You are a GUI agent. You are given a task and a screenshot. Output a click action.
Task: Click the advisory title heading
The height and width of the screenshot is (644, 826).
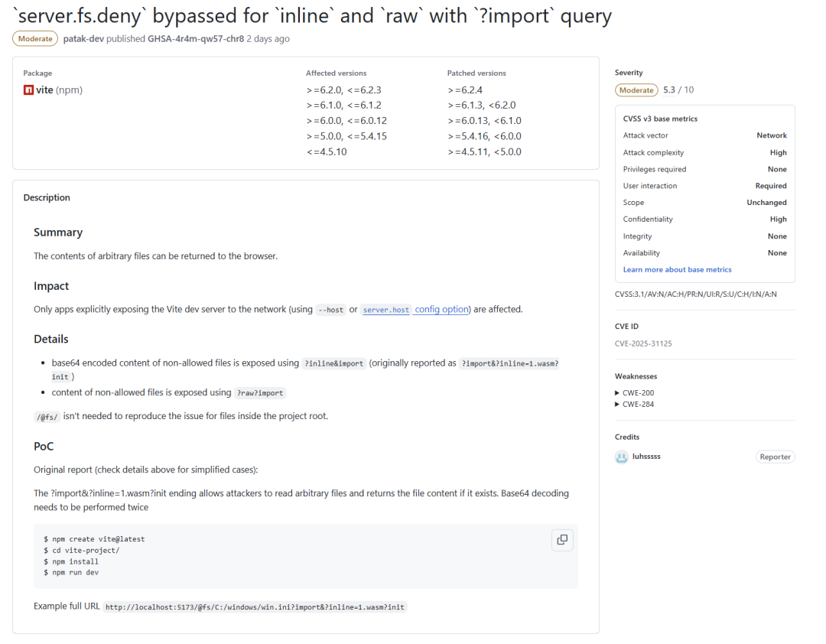point(313,16)
